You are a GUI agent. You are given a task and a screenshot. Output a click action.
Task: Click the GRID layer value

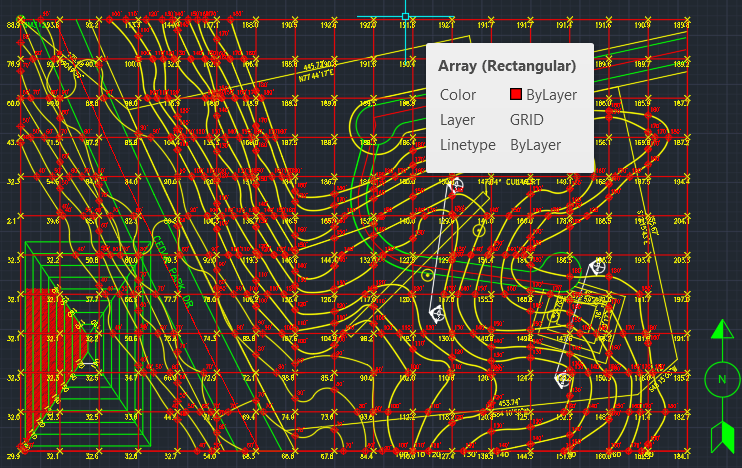point(527,120)
